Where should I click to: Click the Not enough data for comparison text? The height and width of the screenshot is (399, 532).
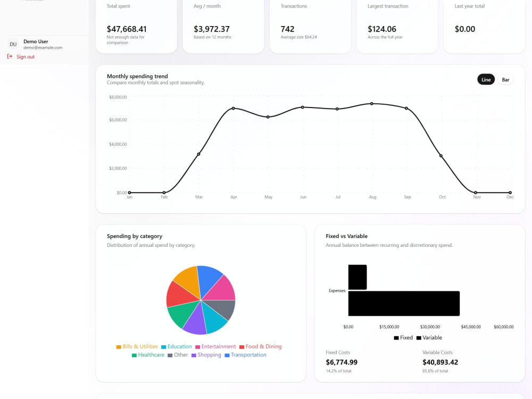click(x=126, y=40)
